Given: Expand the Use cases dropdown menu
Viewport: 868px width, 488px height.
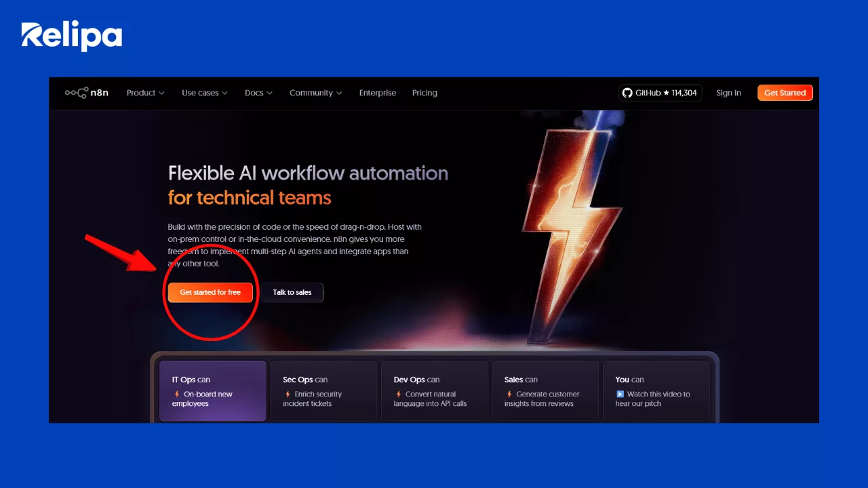Looking at the screenshot, I should [205, 93].
